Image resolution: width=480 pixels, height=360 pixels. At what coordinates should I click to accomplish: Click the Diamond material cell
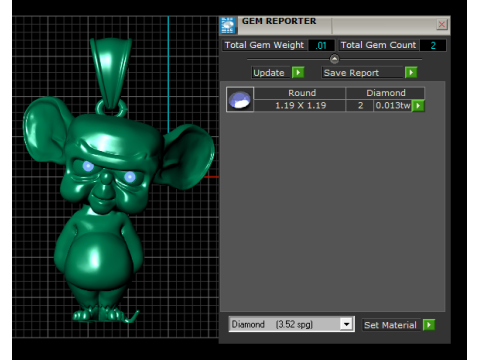pos(386,93)
